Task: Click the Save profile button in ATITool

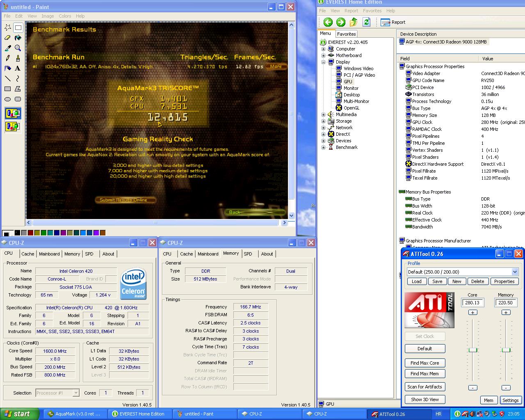Action: pos(437,281)
